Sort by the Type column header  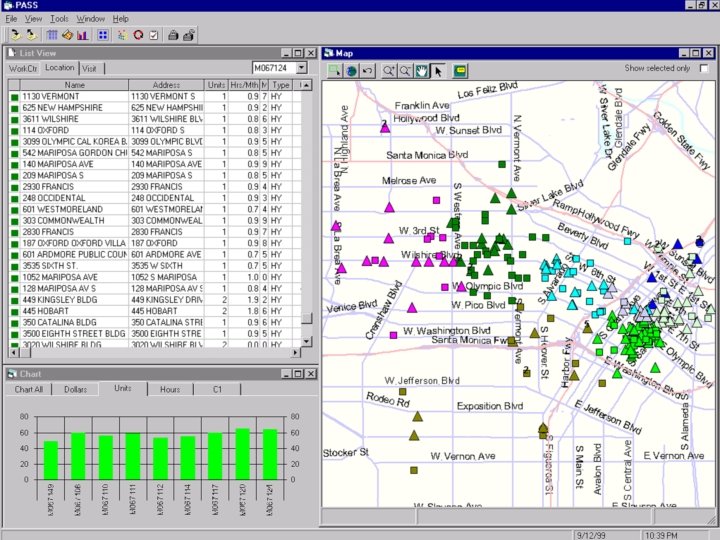(280, 85)
